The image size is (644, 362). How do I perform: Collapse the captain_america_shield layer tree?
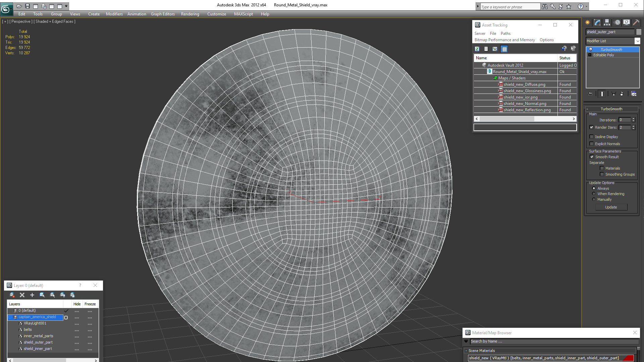point(10,317)
